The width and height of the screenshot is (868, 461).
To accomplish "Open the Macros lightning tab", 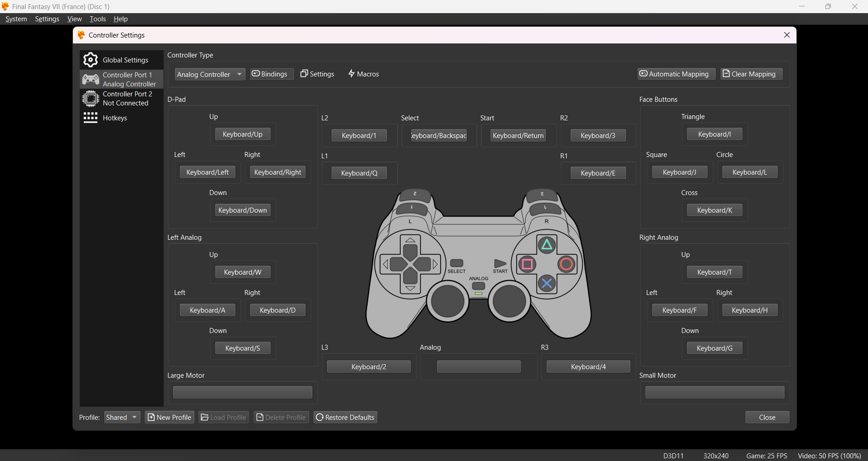I will coord(364,74).
